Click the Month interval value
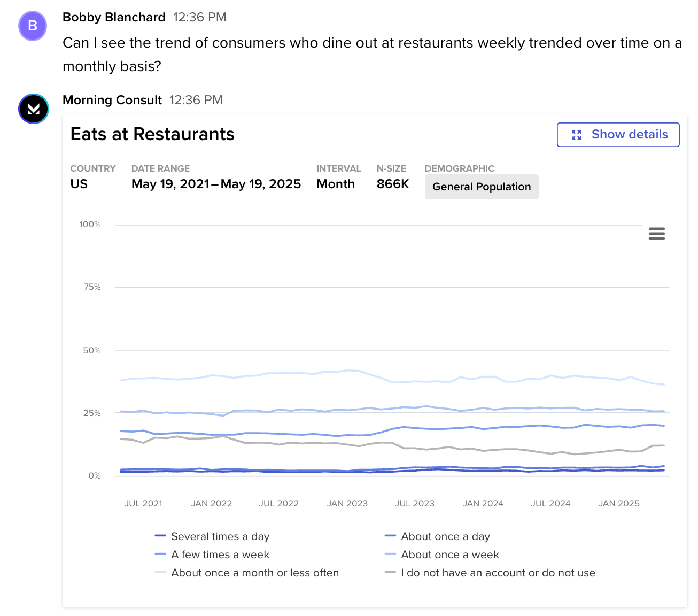 (336, 184)
